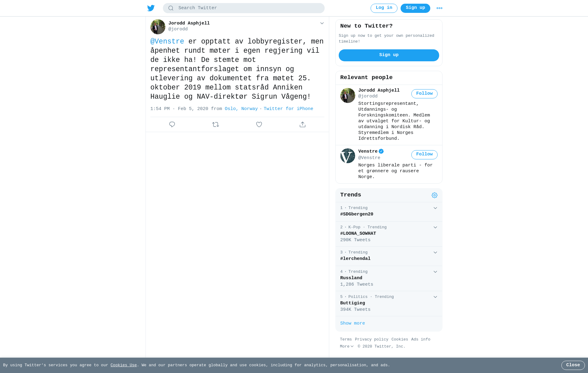Image resolution: width=588 pixels, height=373 pixels.
Task: Expand options for #SDGbergen20 trend
Action: (x=435, y=208)
